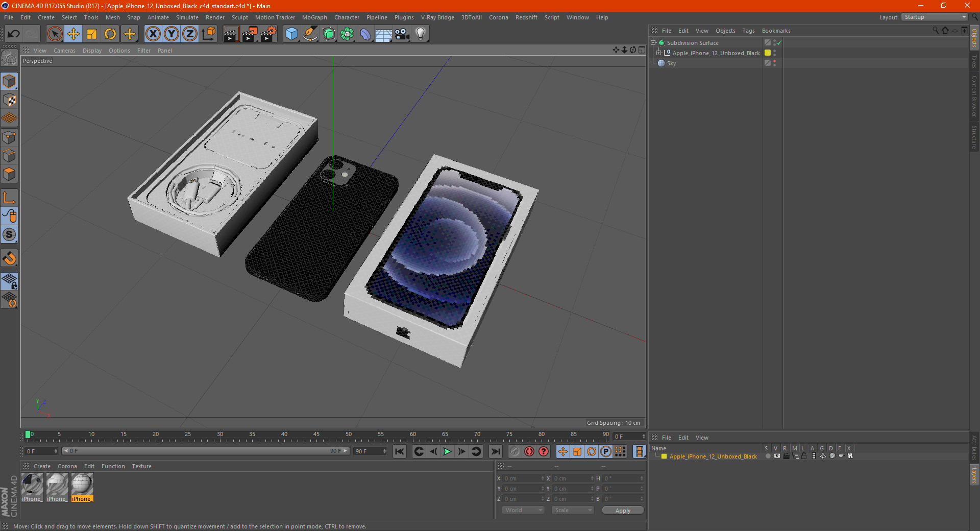Screen dimensions: 980x531
Task: Open Edit Render Settings icon
Action: coord(268,34)
